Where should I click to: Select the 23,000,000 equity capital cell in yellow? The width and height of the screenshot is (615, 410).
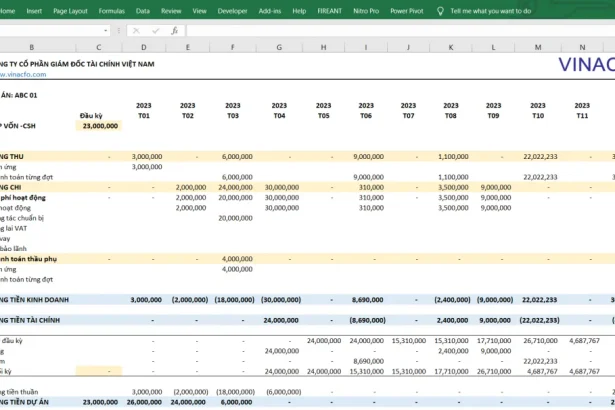(x=99, y=126)
